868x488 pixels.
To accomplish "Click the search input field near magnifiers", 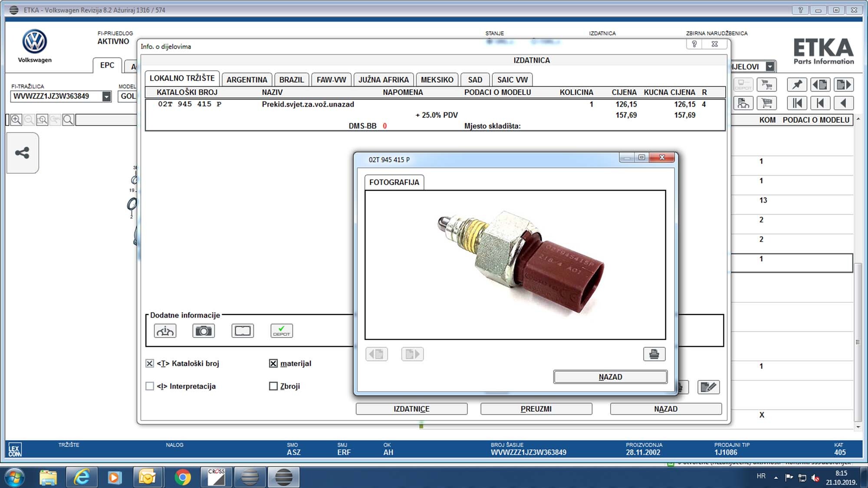I will tap(106, 120).
